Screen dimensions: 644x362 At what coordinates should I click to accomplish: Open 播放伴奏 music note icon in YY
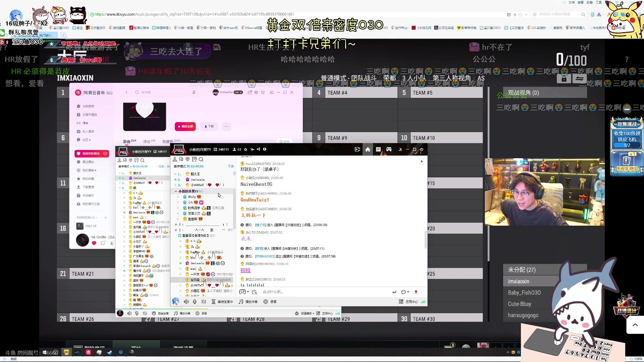click(241, 302)
